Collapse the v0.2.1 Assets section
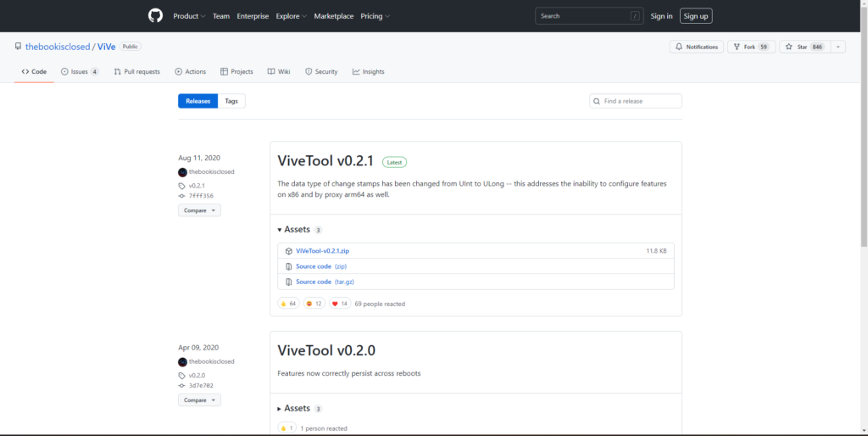868x436 pixels. coord(299,229)
